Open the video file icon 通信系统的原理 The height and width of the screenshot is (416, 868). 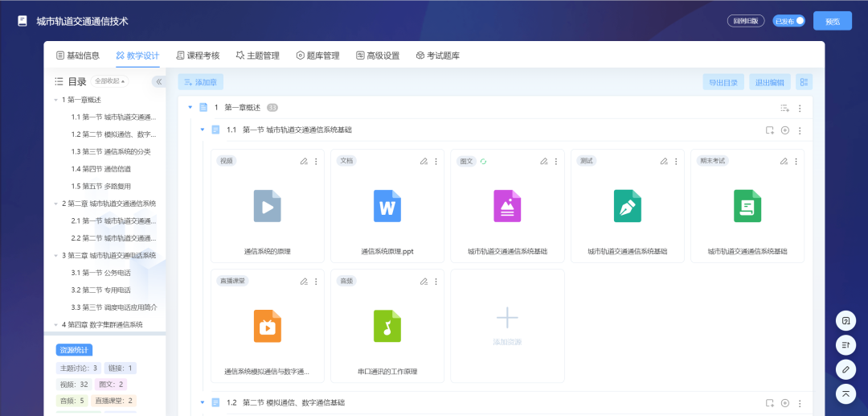pos(268,206)
